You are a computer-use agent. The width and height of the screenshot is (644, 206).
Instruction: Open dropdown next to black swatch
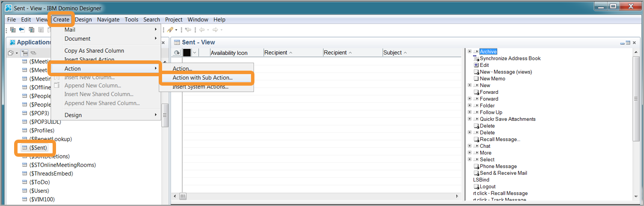tap(195, 53)
